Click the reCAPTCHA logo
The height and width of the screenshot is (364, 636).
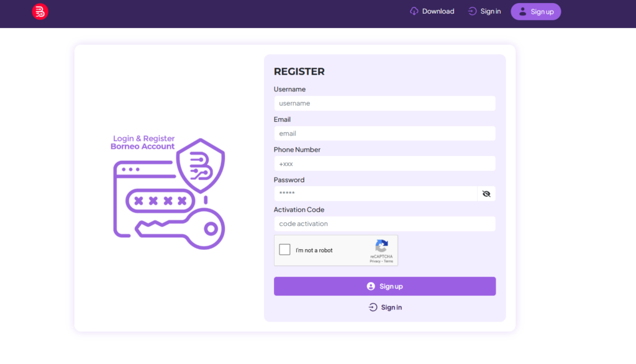(381, 246)
